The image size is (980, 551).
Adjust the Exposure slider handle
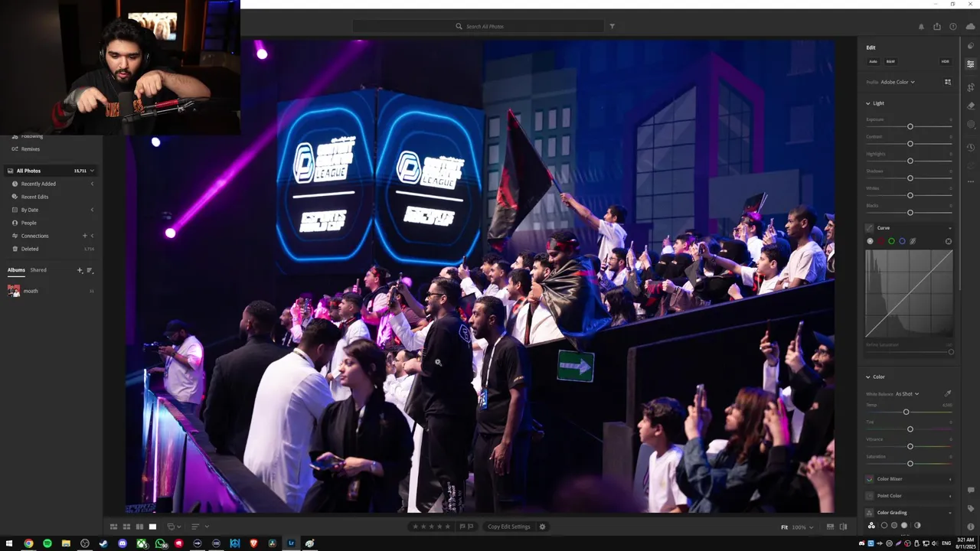point(910,126)
